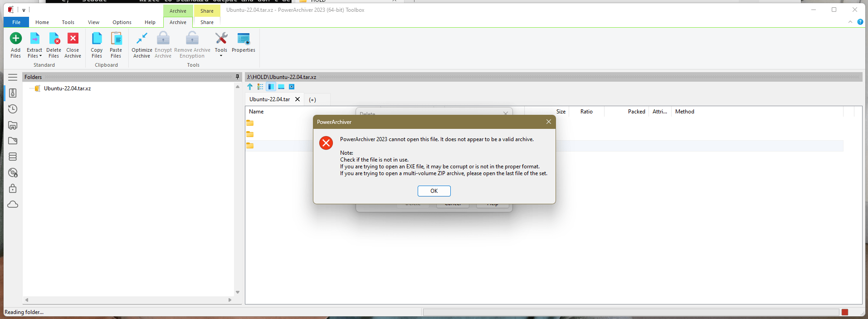Open the File menu
The width and height of the screenshot is (868, 319).
16,22
